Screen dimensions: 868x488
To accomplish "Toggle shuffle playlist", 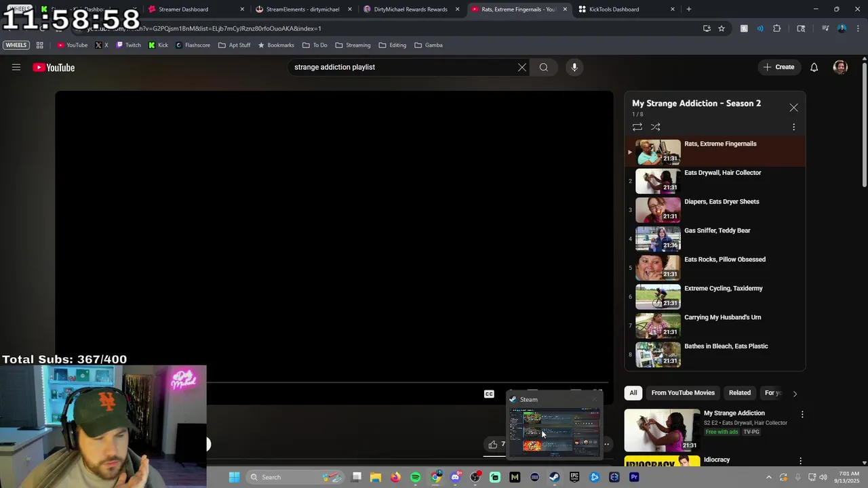I will click(656, 127).
